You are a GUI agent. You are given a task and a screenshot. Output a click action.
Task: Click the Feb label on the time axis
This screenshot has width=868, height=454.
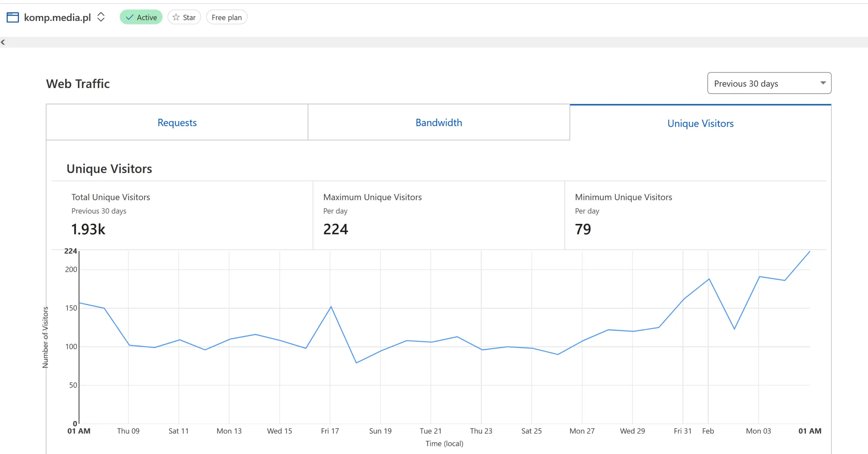(708, 431)
